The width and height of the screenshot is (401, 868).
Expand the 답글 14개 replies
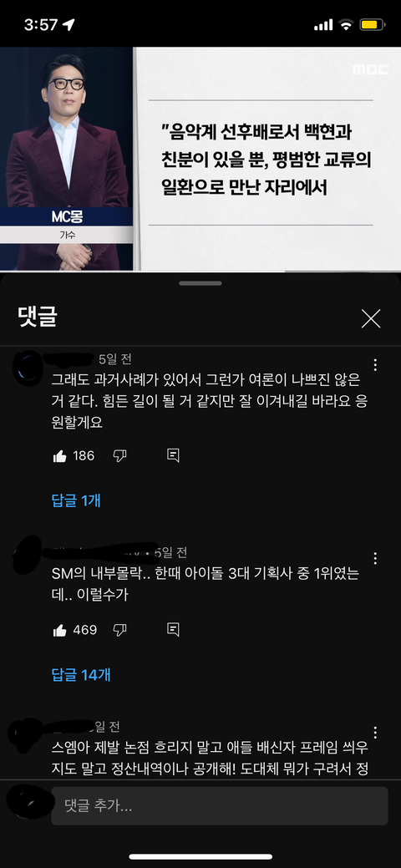point(81,675)
